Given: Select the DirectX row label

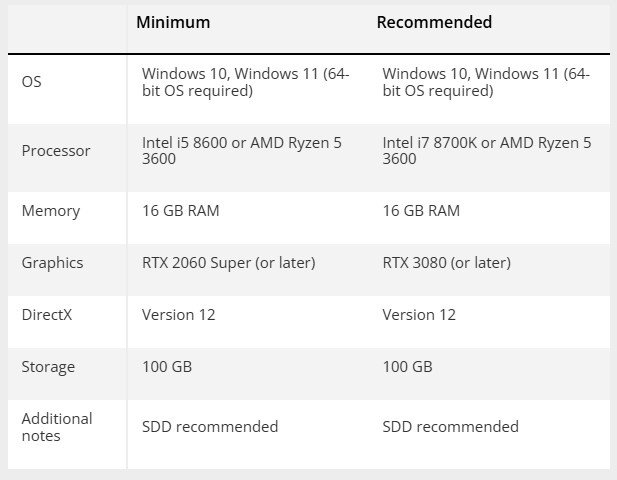Looking at the screenshot, I should pos(47,315).
